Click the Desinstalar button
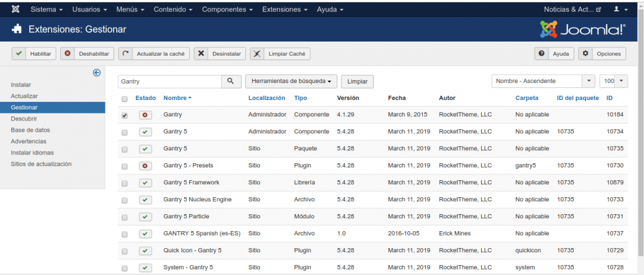 tap(220, 54)
